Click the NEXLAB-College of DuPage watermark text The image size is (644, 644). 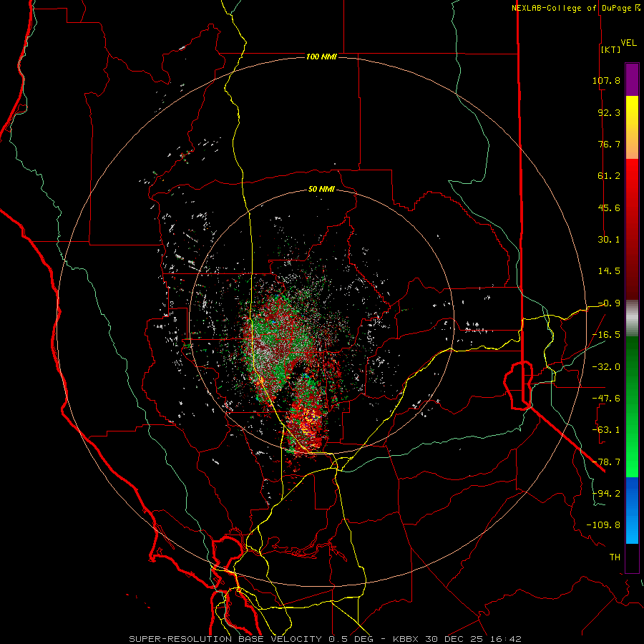pos(575,8)
